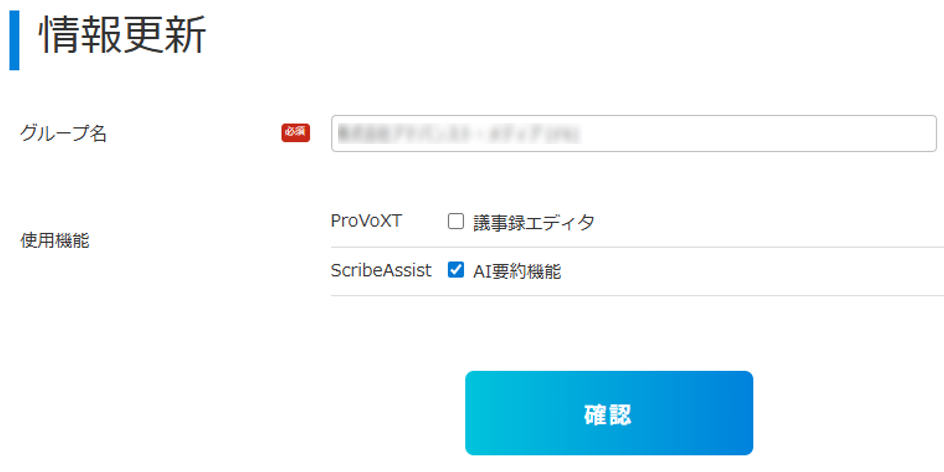Click the グループ名 field label
Screen dimensions: 944x472
click(63, 133)
